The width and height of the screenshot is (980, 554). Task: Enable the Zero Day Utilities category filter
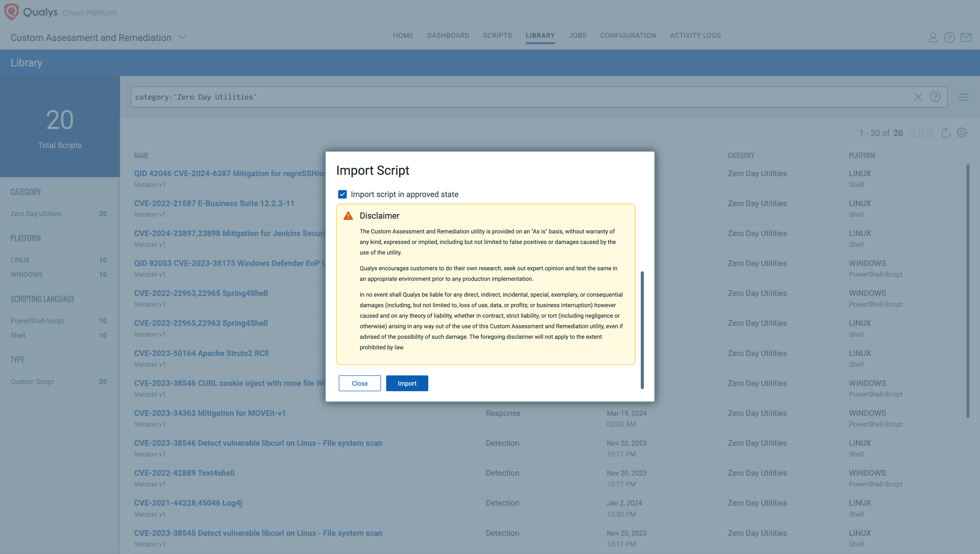[x=36, y=214]
